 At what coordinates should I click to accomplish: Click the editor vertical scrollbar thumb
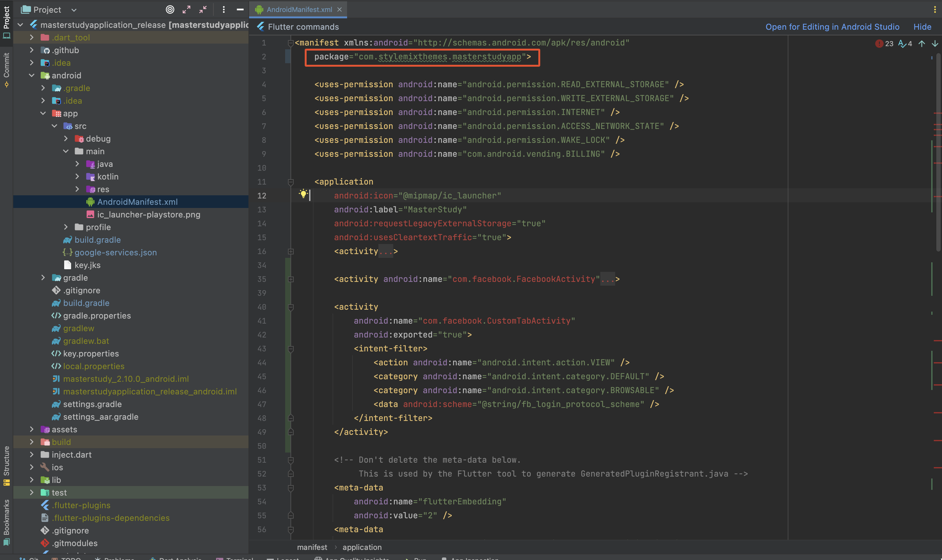[x=938, y=151]
